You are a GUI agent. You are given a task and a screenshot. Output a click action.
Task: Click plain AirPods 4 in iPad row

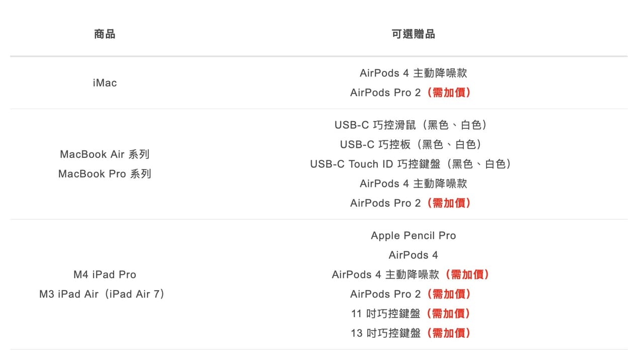click(414, 255)
